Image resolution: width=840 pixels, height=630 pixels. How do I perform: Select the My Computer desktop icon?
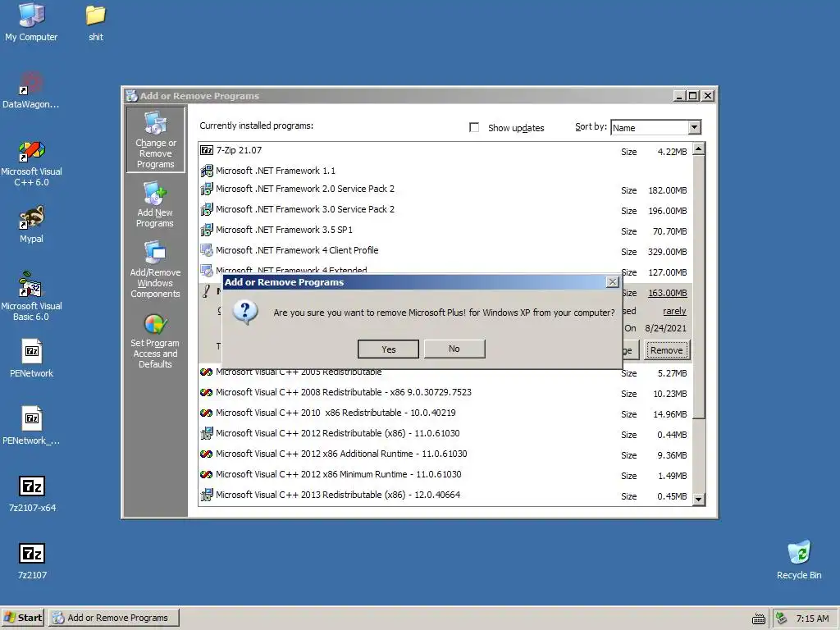click(31, 22)
